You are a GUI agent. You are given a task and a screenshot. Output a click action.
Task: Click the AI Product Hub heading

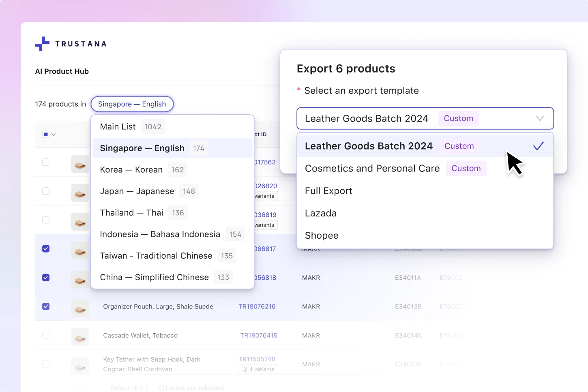pos(62,71)
